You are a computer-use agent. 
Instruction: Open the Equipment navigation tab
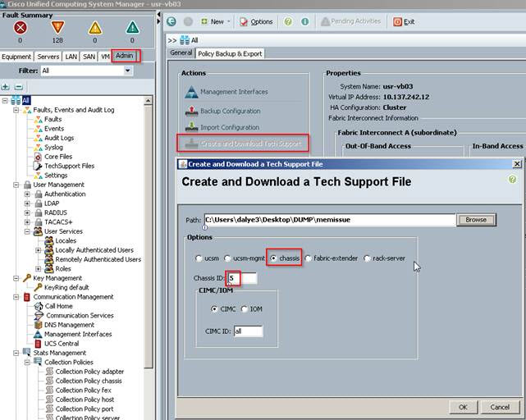pyautogui.click(x=16, y=57)
